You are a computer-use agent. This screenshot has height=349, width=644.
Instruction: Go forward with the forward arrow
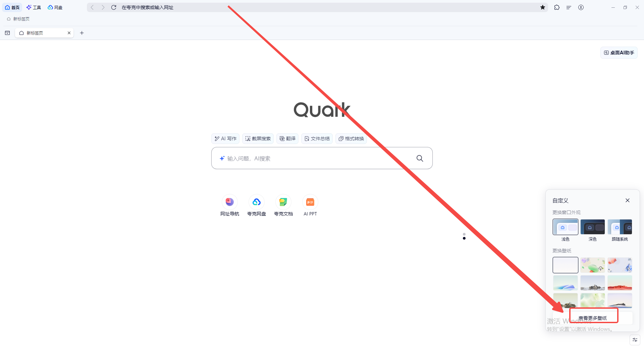click(103, 7)
